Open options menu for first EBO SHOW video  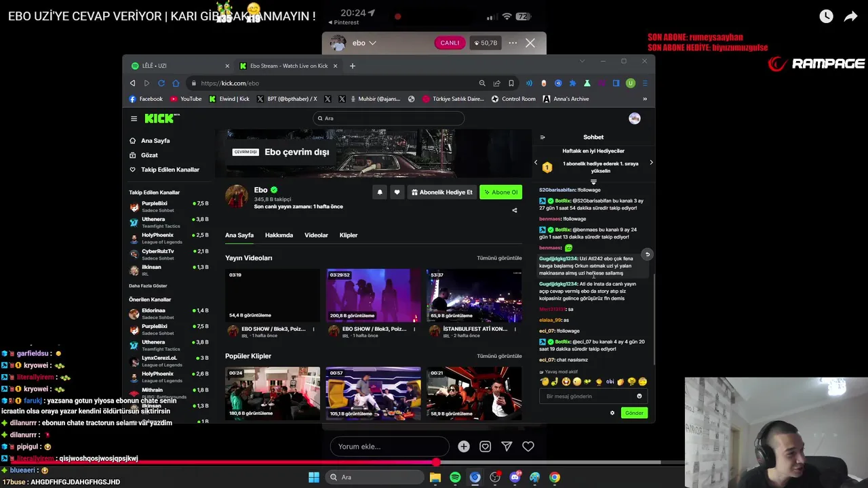click(x=313, y=329)
